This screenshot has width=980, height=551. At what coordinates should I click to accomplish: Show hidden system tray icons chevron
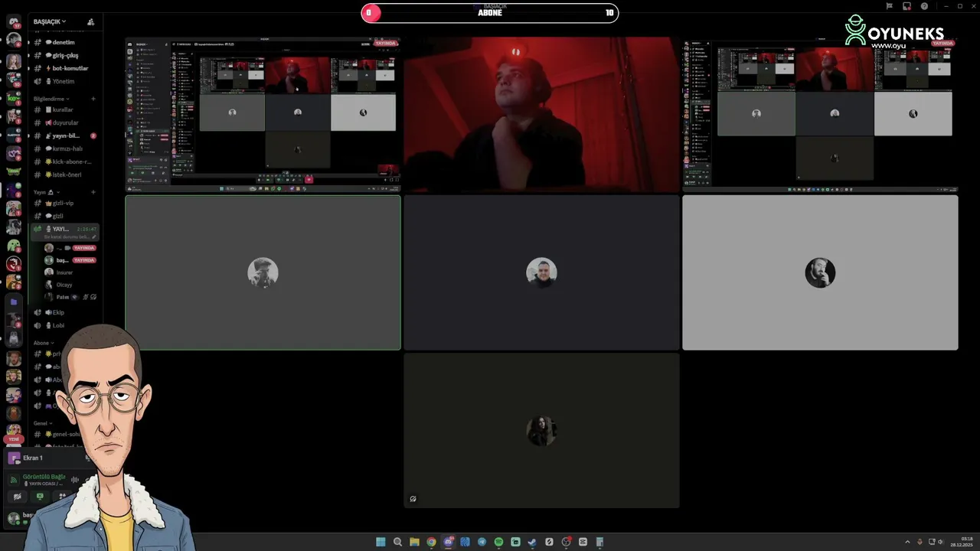click(x=907, y=542)
